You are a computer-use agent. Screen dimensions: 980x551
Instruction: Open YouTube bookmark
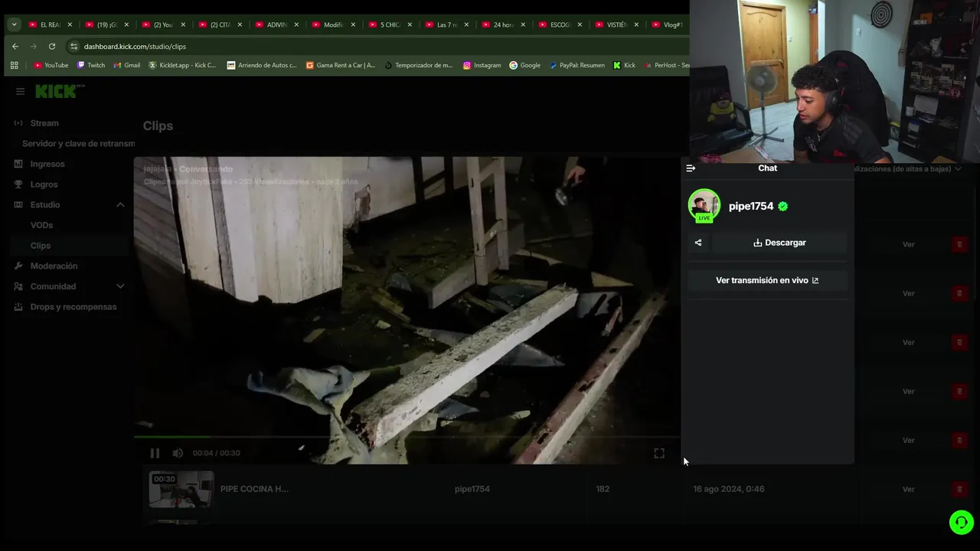51,65
